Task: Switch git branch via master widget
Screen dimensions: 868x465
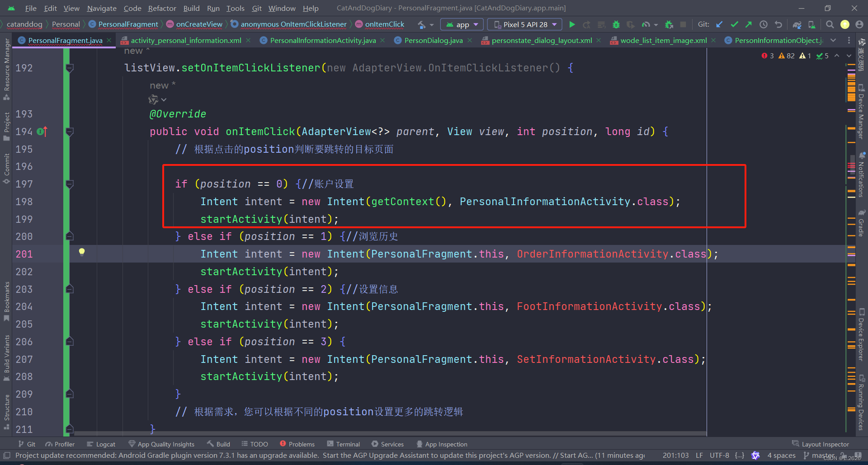Action: pos(819,456)
